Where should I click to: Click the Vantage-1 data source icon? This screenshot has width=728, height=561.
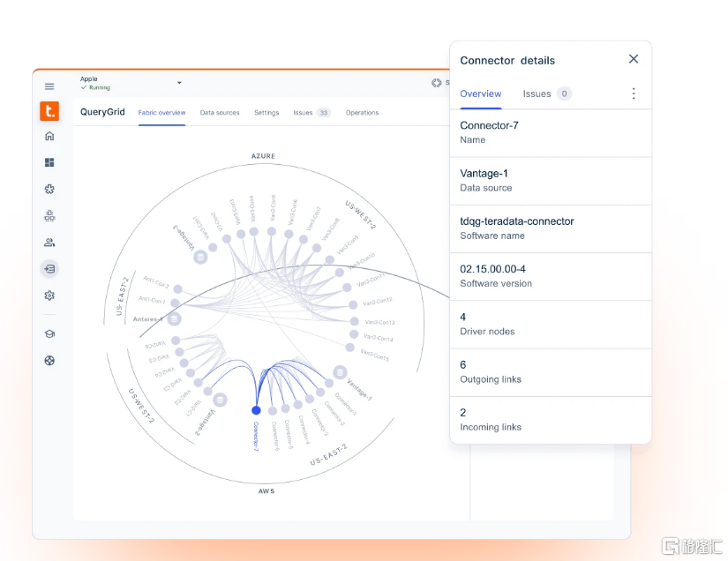click(x=340, y=372)
